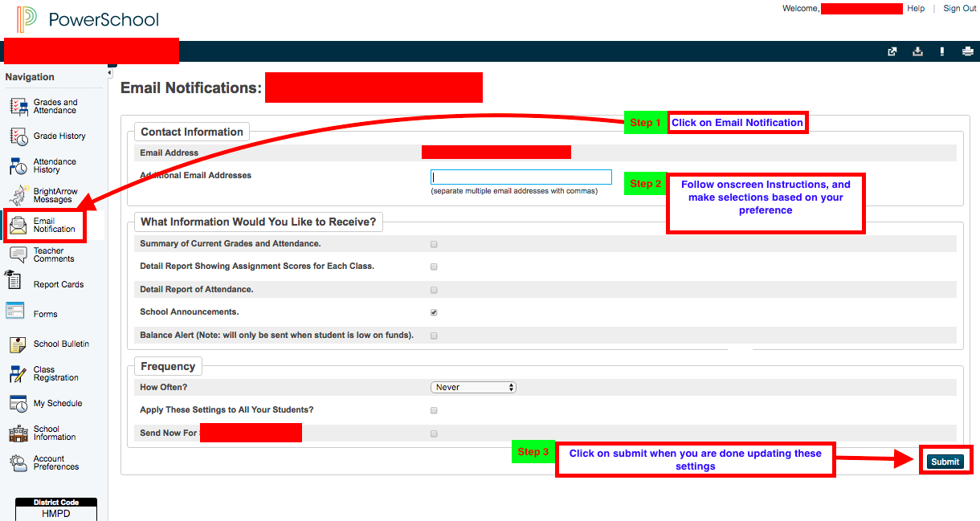Click the District Code HMPD box
This screenshot has height=521, width=980.
coord(56,510)
